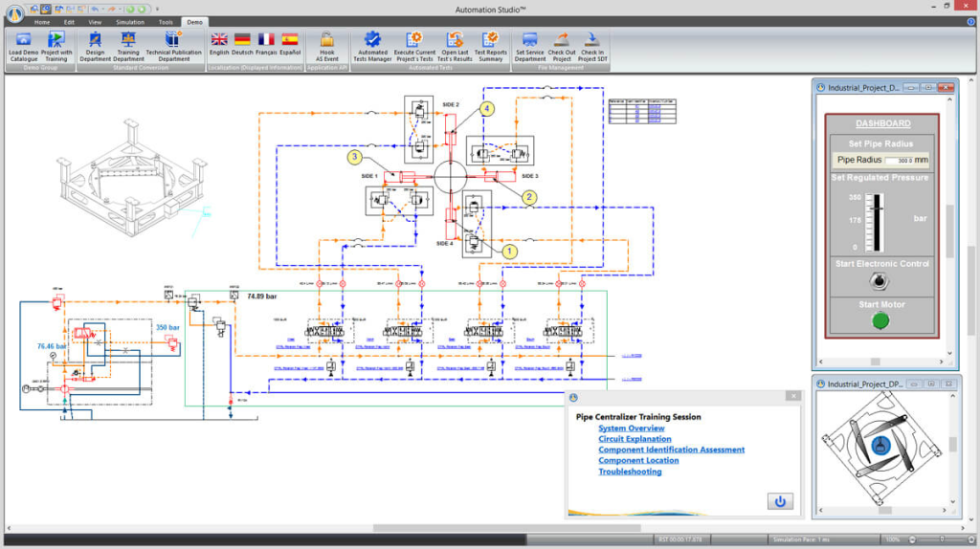This screenshot has width=980, height=549.
Task: Click the undo arrow in quick access toolbar
Action: [x=95, y=9]
